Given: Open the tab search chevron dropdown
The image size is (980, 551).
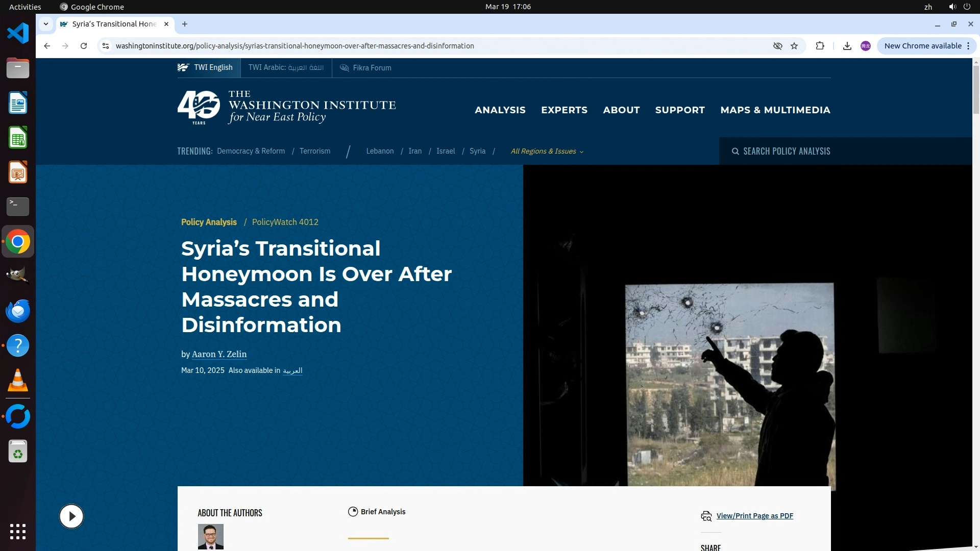Looking at the screenshot, I should (x=46, y=24).
